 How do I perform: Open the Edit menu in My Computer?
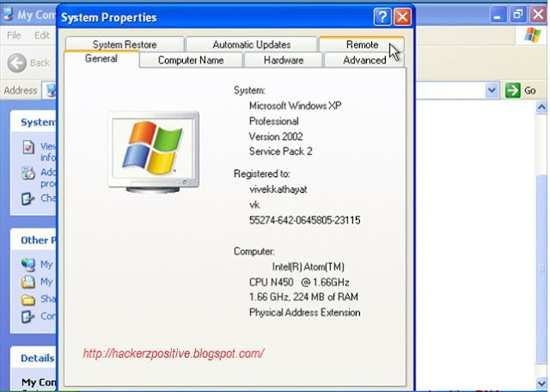[x=42, y=35]
